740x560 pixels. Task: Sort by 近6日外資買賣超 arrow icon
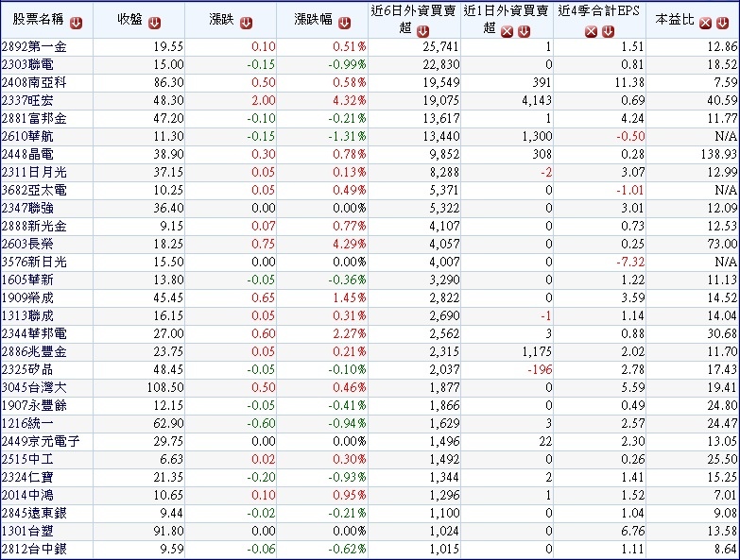pos(422,31)
